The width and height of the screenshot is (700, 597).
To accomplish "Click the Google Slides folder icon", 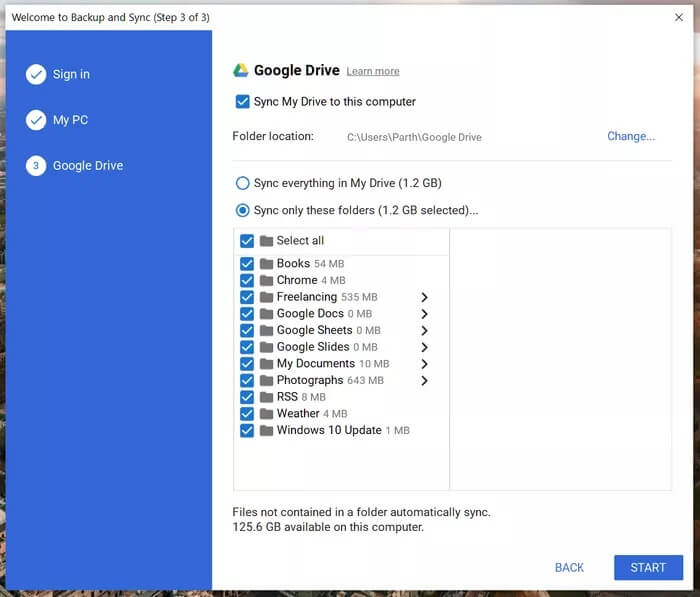I will click(267, 347).
